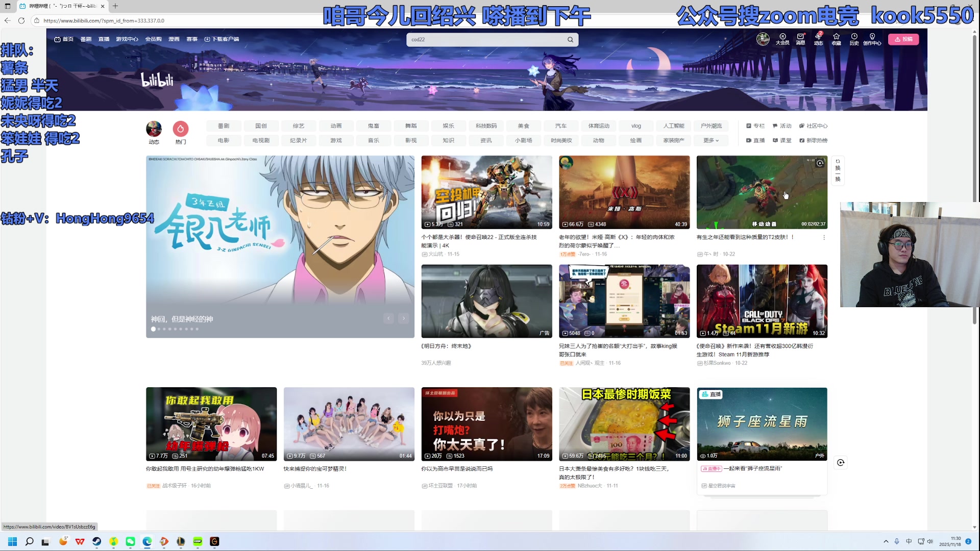Click the search input field containing cod22

pos(485,39)
